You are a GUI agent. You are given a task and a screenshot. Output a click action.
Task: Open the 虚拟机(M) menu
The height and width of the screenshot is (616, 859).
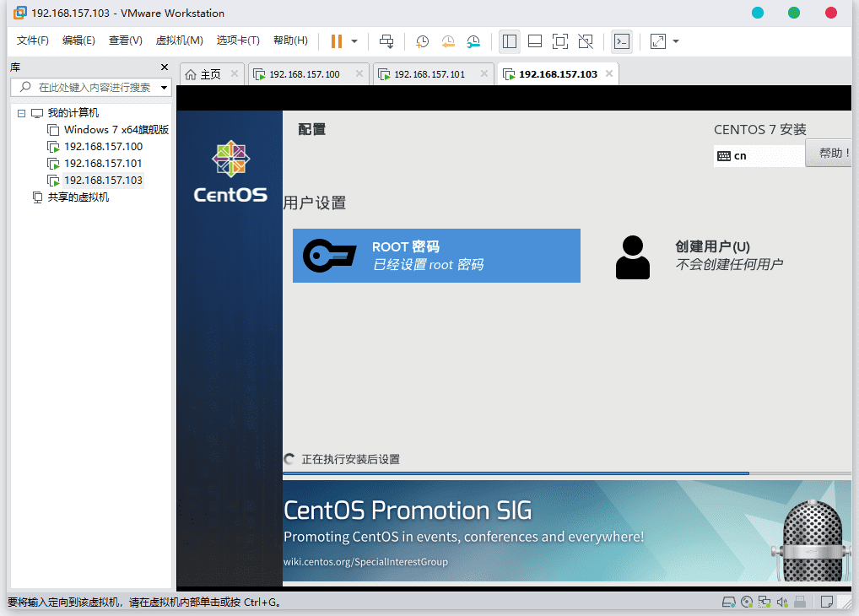pyautogui.click(x=179, y=41)
